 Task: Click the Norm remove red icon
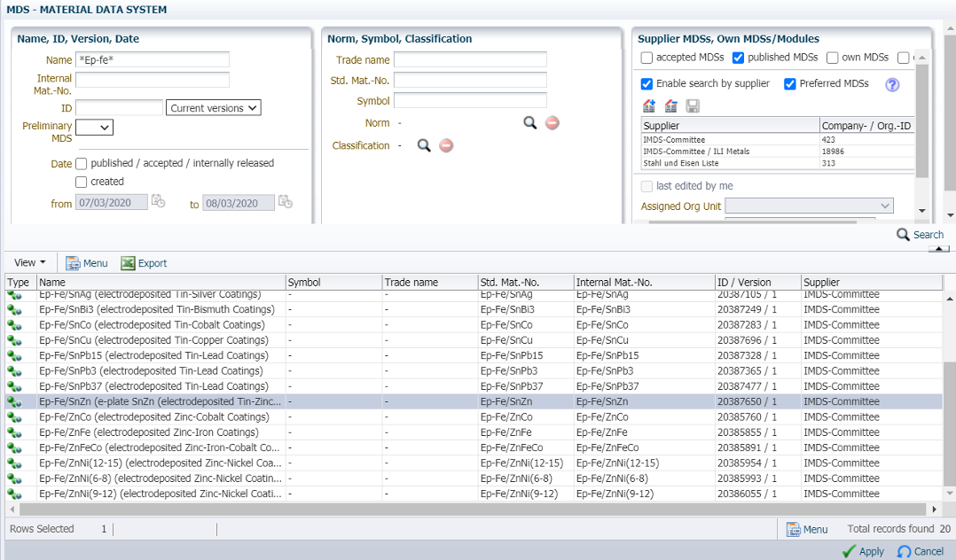552,123
